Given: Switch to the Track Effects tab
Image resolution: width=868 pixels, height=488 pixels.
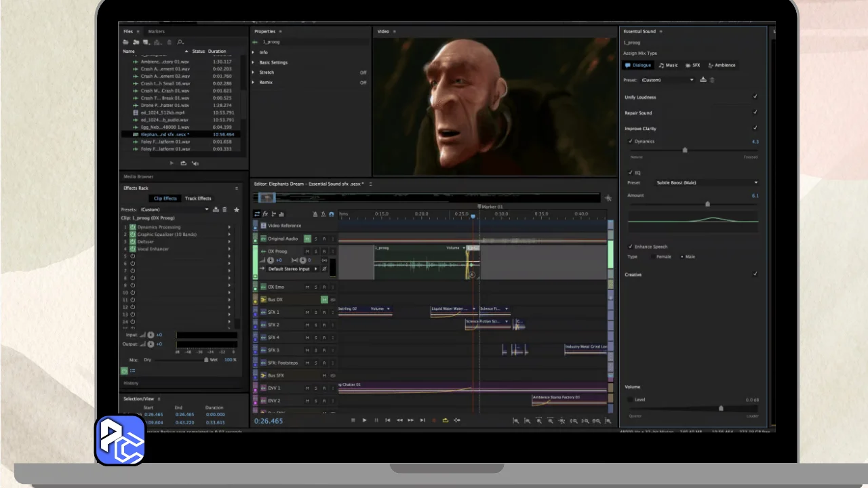Looking at the screenshot, I should [x=198, y=199].
